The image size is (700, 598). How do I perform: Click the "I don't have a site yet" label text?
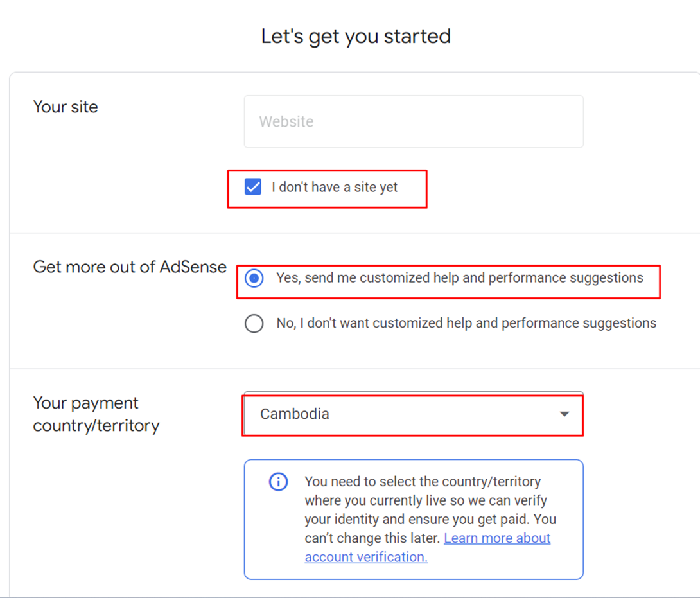click(335, 188)
